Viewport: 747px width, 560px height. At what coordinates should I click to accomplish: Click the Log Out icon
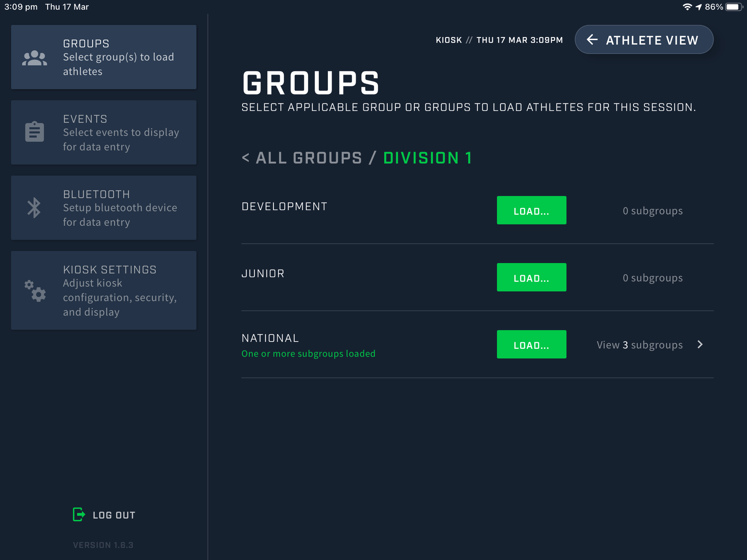coord(79,515)
